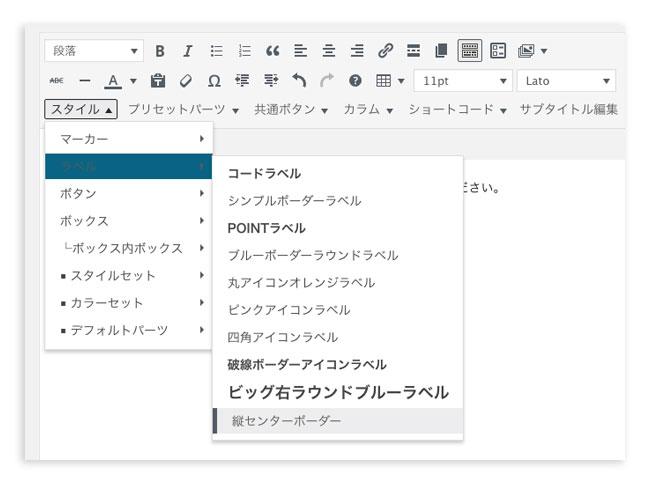Viewport: 650px width, 485px height.
Task: Open the プリセットパーツ dropdown
Action: coord(183,109)
